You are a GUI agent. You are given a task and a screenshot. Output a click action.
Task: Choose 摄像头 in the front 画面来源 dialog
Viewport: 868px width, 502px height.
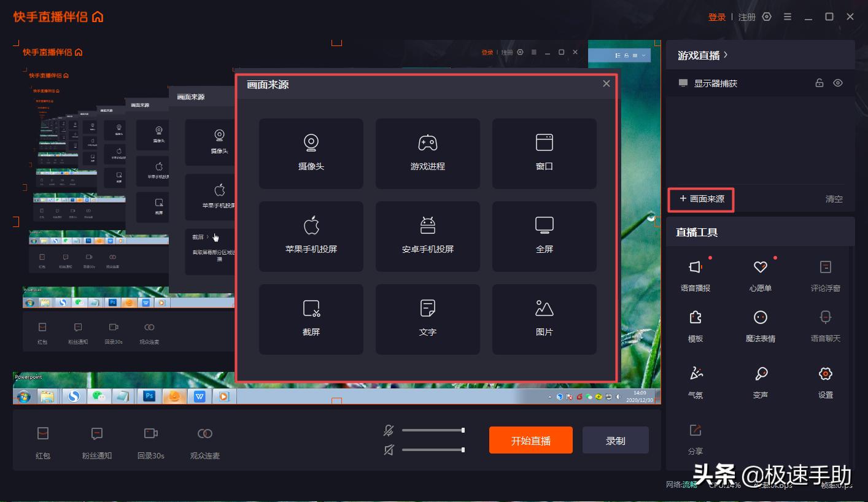click(x=311, y=153)
